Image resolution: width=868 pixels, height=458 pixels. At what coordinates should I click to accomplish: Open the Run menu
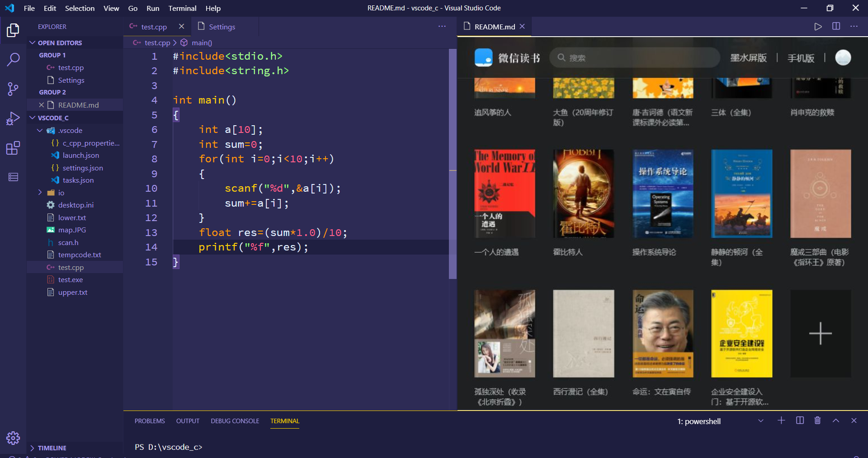tap(153, 8)
